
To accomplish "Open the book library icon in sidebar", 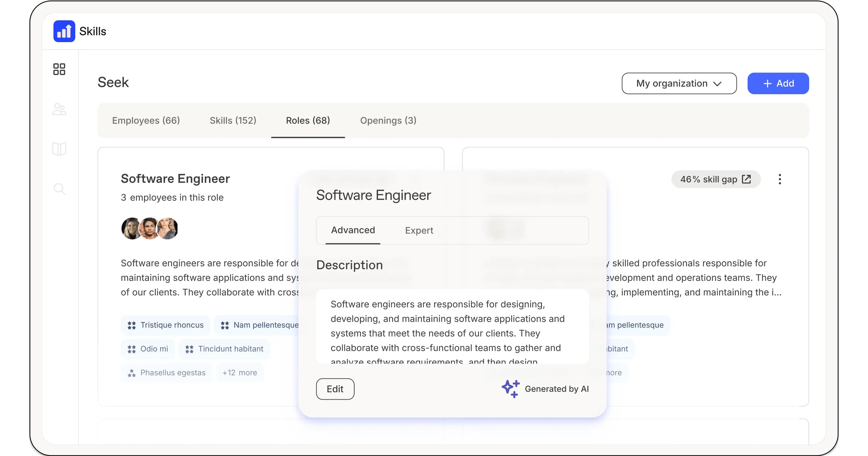I will click(x=59, y=149).
